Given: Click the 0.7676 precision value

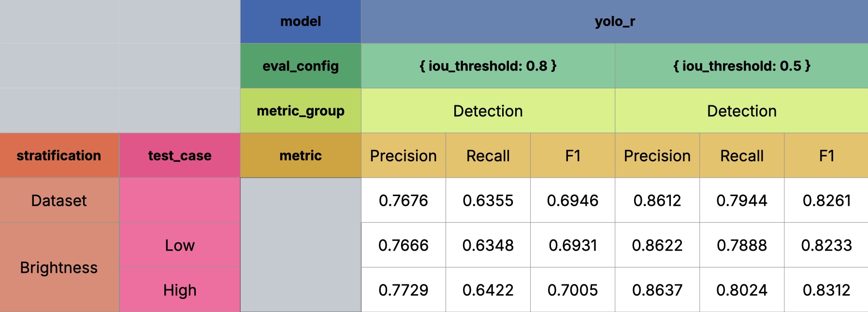Looking at the screenshot, I should click(x=403, y=200).
